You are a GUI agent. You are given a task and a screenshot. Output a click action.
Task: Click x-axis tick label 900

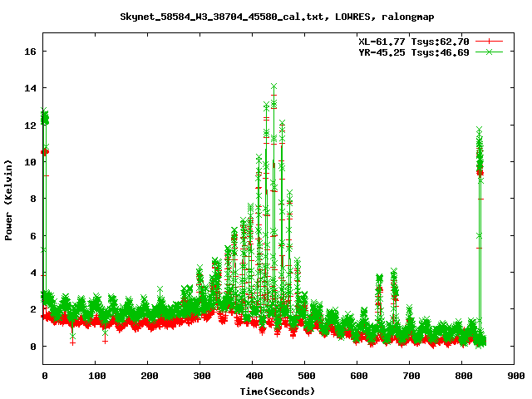click(x=515, y=376)
